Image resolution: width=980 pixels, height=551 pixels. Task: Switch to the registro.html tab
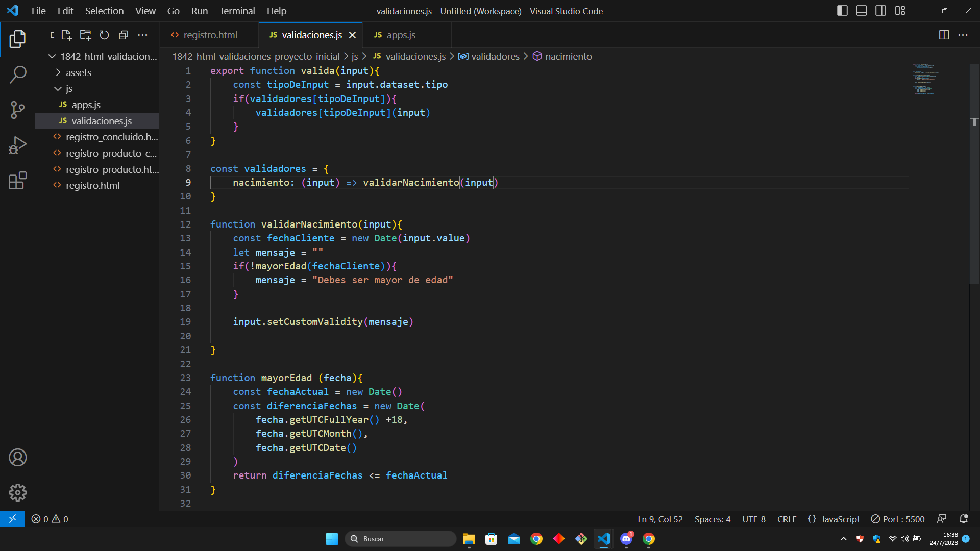click(209, 35)
